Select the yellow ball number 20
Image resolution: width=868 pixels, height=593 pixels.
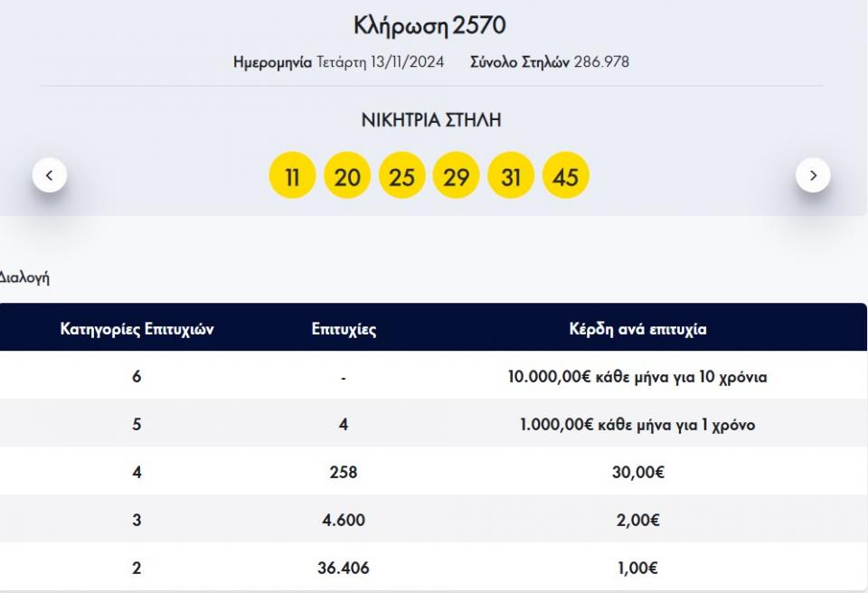point(347,176)
